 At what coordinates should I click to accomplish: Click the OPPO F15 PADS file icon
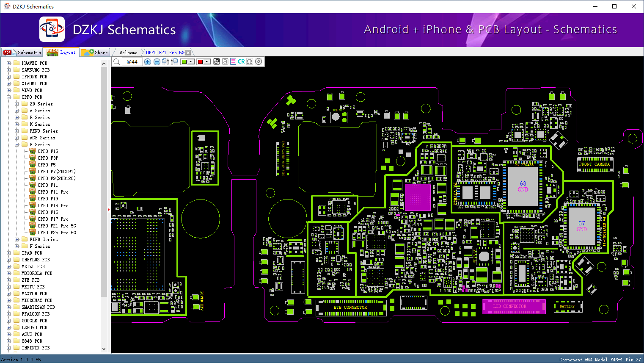pos(33,212)
